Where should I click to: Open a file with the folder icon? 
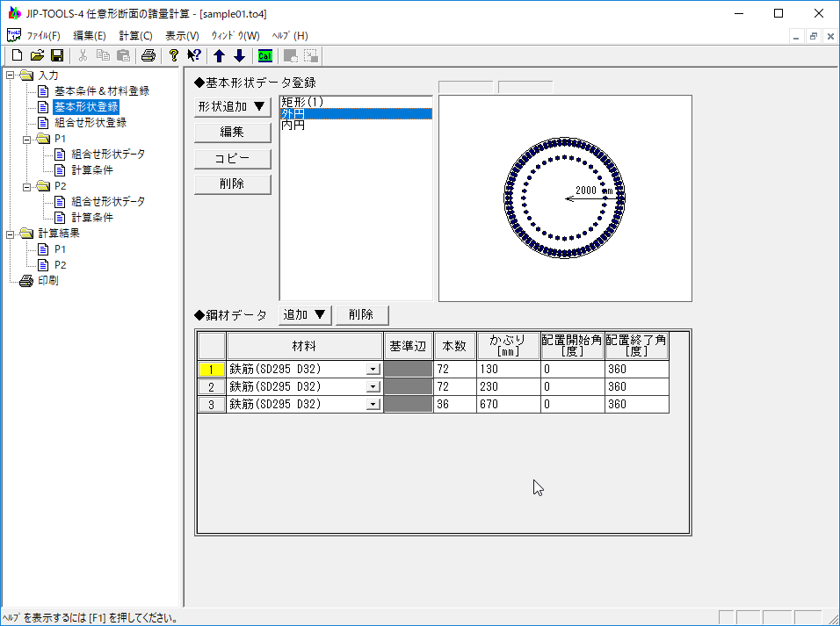(x=37, y=56)
